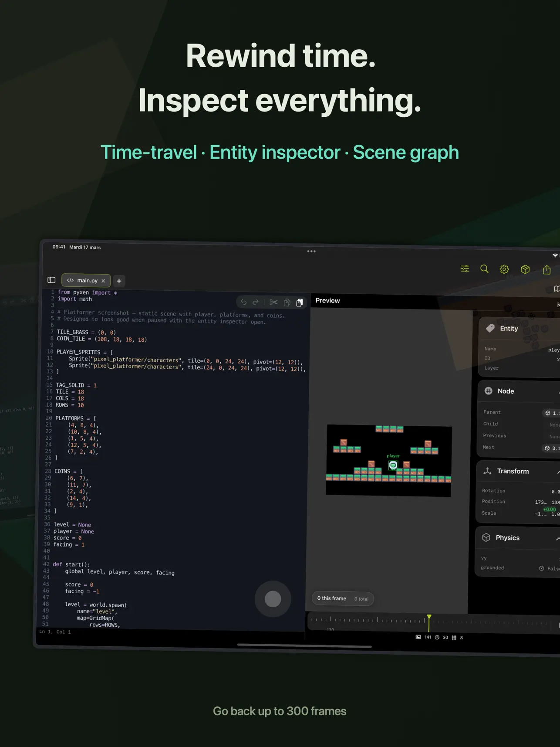Click the Node grid icon
This screenshot has width=560, height=747.
(489, 391)
